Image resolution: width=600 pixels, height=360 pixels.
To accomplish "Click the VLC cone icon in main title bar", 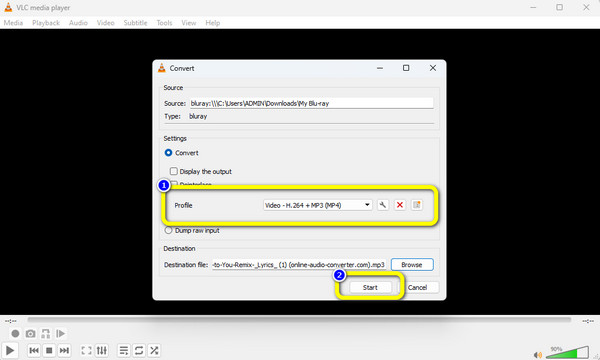I will [x=8, y=7].
